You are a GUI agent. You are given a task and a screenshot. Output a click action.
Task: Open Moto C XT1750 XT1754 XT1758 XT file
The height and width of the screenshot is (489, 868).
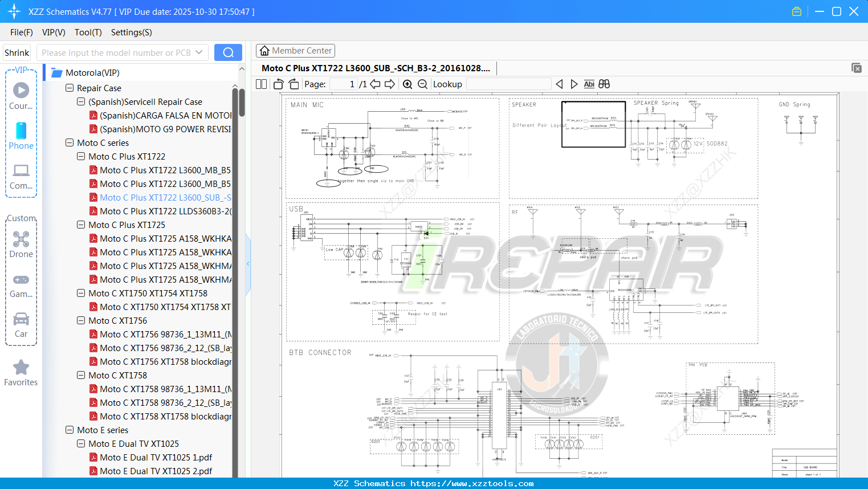tap(165, 307)
